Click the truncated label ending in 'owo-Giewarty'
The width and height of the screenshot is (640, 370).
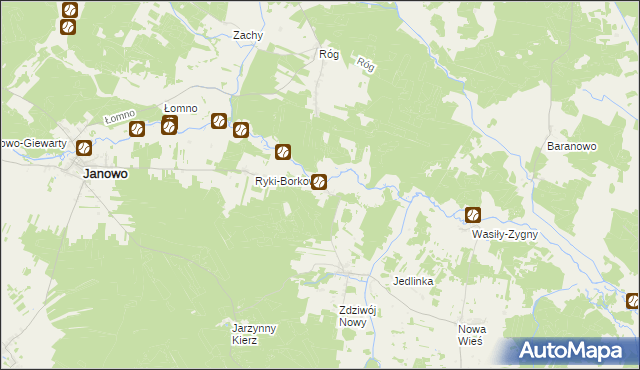point(33,143)
